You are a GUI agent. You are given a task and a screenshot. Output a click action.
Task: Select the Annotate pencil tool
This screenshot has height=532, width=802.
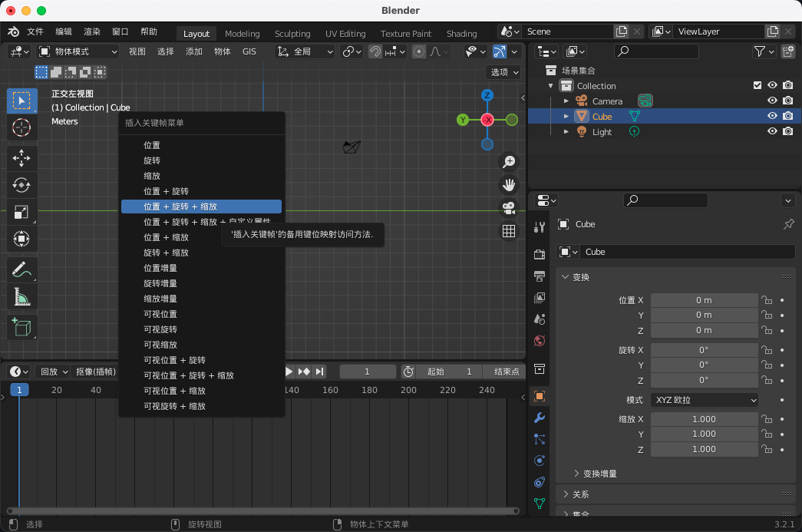(21, 269)
